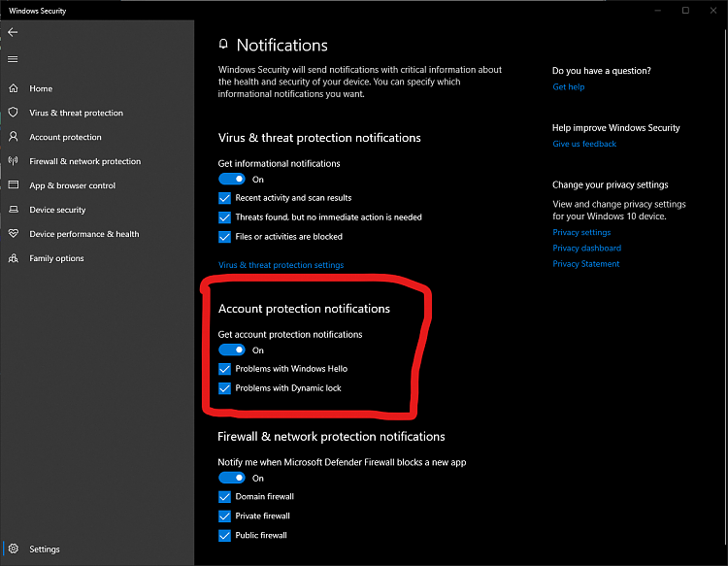Open Settings at the sidebar bottom

pos(97,549)
